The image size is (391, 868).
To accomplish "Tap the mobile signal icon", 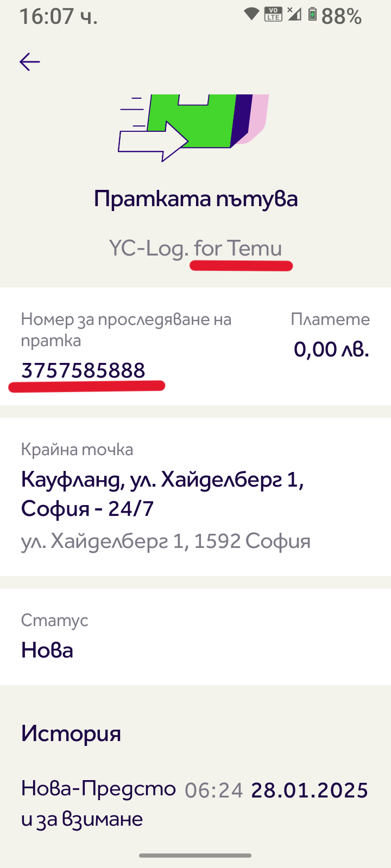I will tap(294, 14).
